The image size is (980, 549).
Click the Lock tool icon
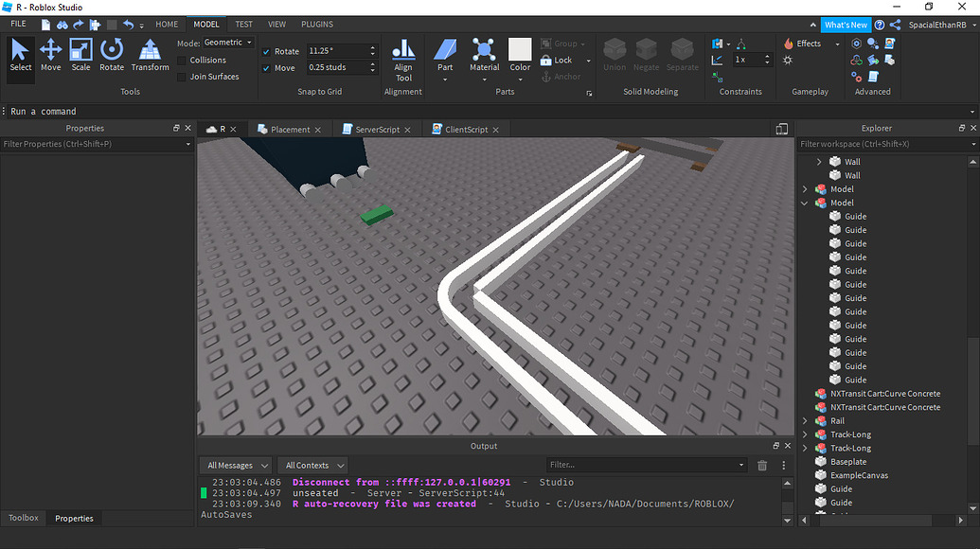[x=545, y=60]
